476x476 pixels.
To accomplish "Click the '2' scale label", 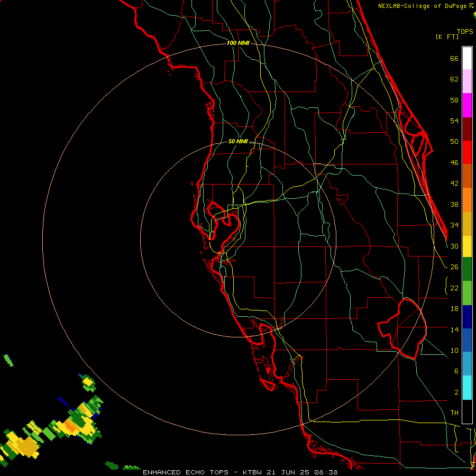I will [456, 392].
